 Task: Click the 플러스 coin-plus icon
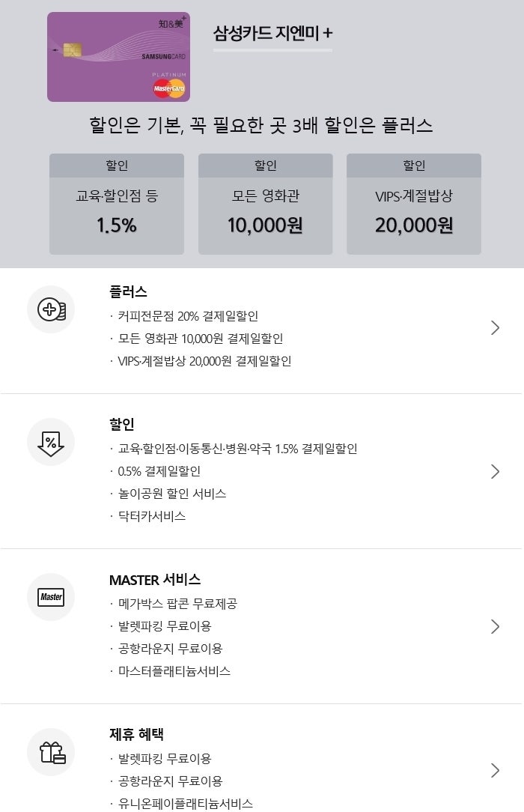(x=51, y=309)
